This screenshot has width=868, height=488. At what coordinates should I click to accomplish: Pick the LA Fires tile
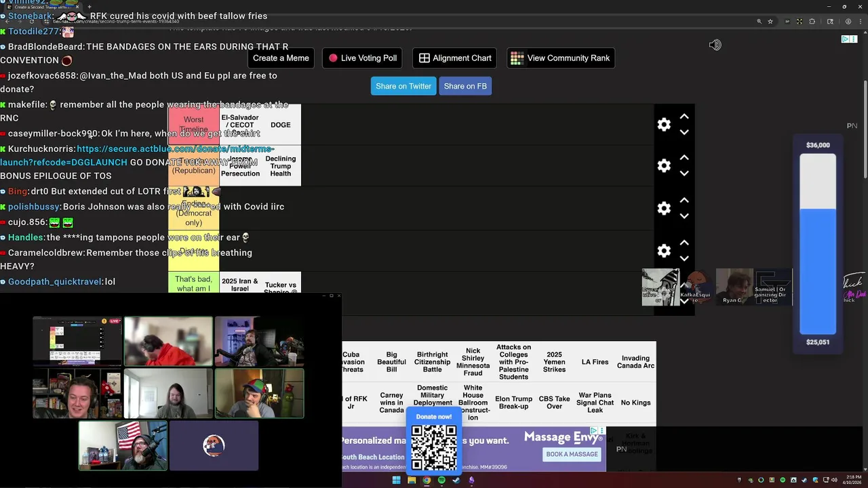[595, 362]
